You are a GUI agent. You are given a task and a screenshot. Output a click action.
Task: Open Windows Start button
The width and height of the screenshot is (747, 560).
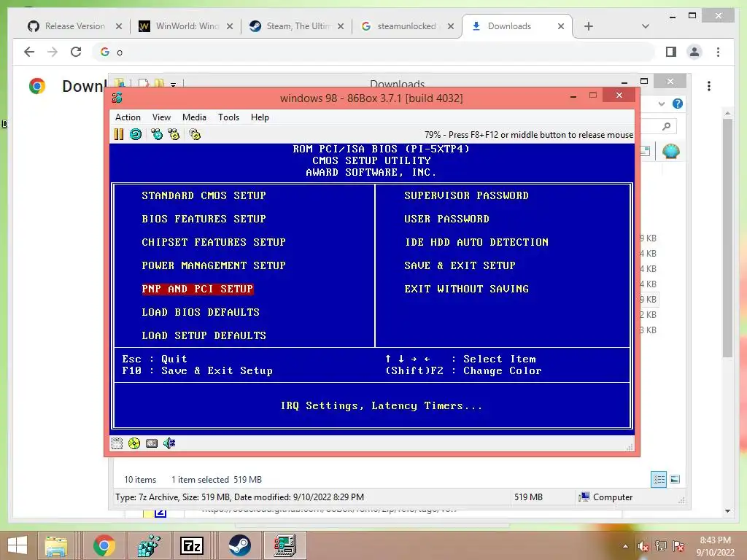tap(18, 545)
